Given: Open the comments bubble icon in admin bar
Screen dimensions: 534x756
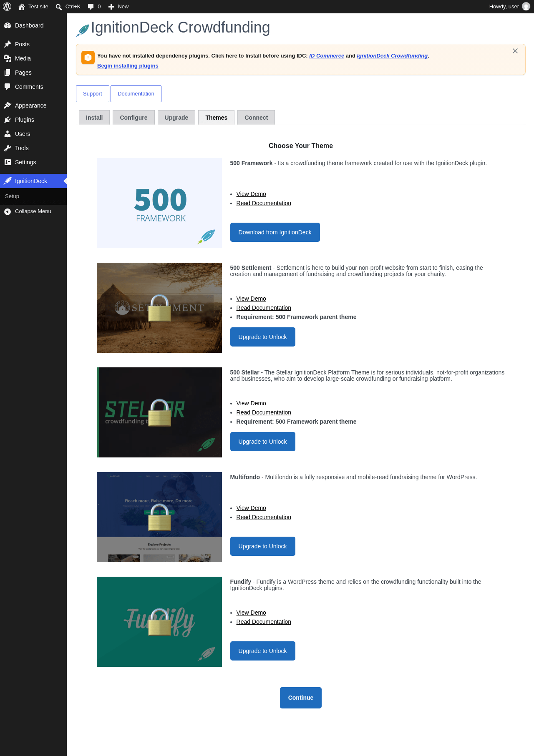Looking at the screenshot, I should (91, 7).
